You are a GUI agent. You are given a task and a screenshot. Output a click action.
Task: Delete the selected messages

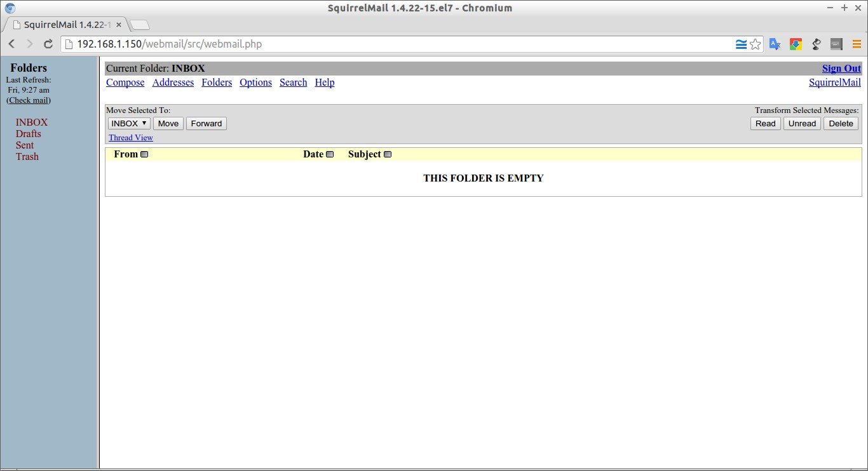(841, 123)
